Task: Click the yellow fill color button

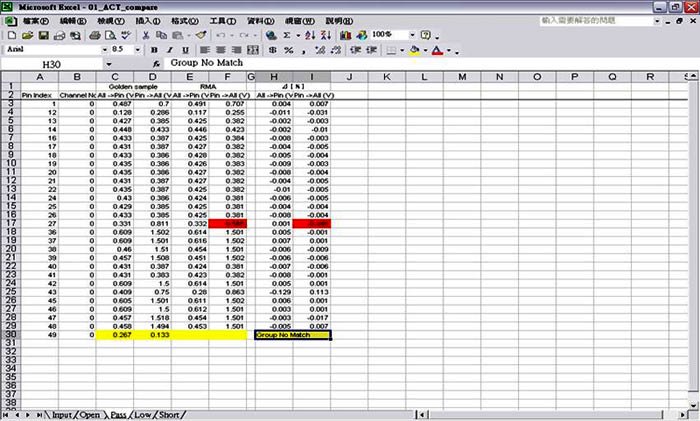Action: (x=414, y=49)
